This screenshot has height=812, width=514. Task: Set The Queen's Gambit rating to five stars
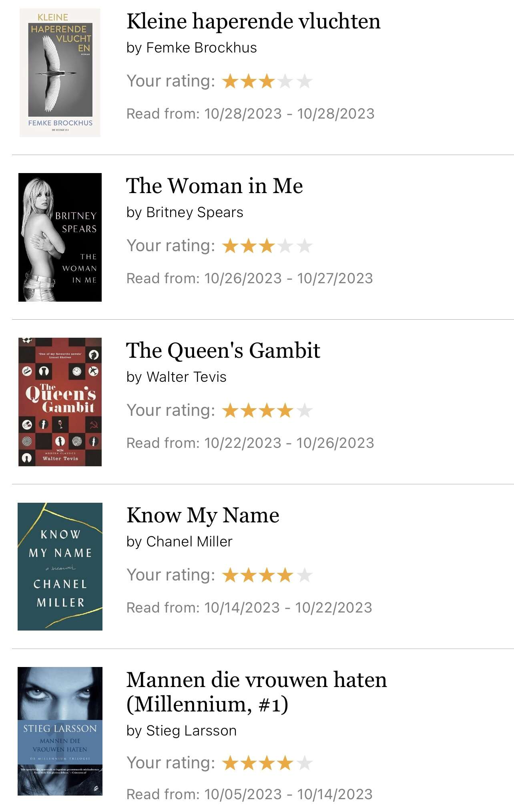[x=304, y=411]
